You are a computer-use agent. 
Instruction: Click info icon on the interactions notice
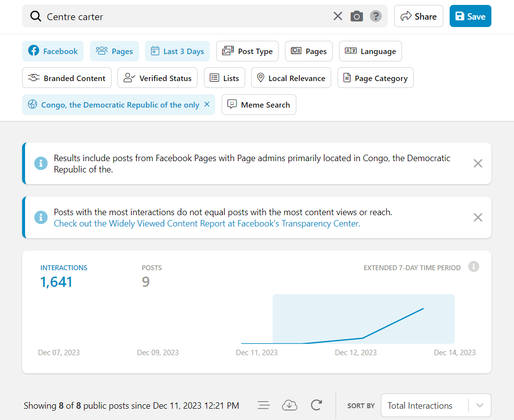(x=41, y=217)
